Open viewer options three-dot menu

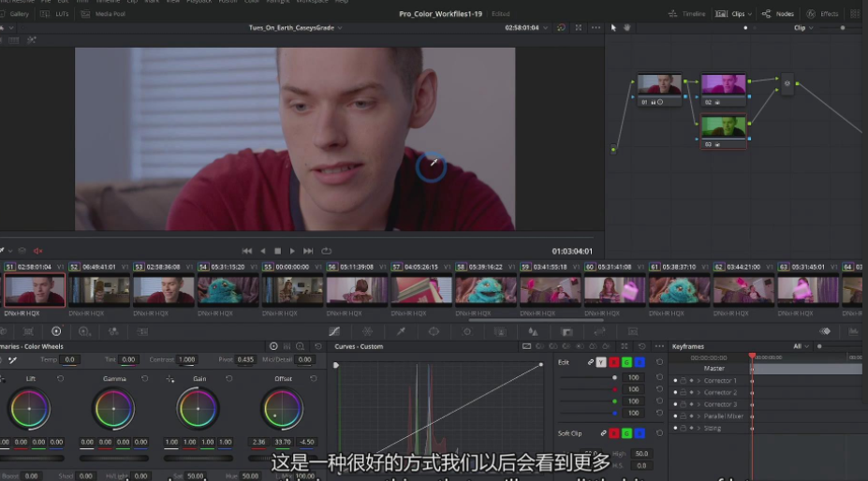[596, 28]
